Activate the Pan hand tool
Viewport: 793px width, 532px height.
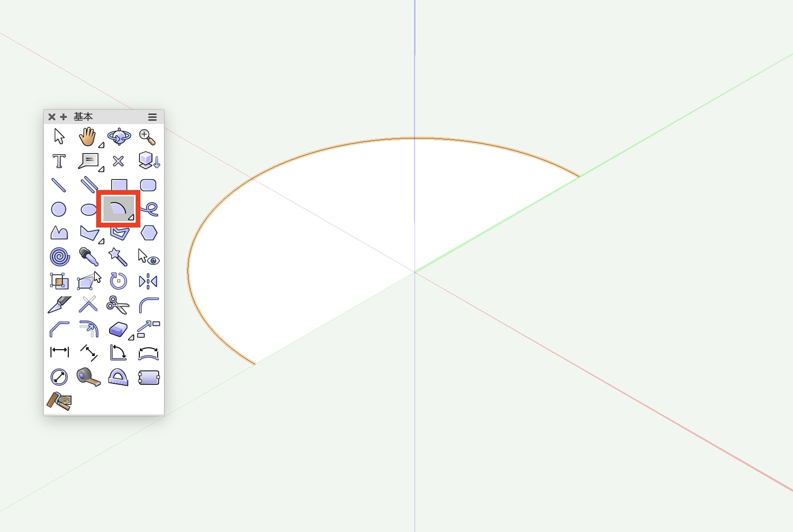(x=88, y=137)
